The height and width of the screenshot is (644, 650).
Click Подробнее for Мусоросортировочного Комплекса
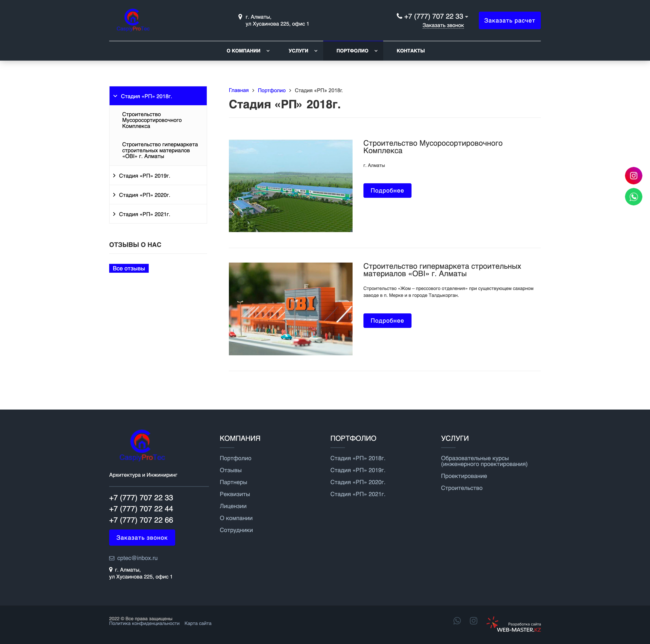[387, 191]
